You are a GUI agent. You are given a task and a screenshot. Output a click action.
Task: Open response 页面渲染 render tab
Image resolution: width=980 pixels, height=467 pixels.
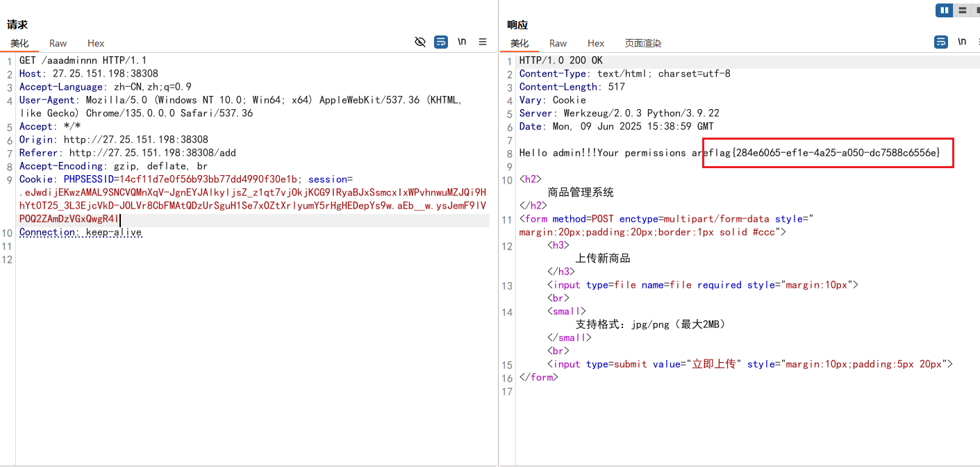pyautogui.click(x=643, y=43)
